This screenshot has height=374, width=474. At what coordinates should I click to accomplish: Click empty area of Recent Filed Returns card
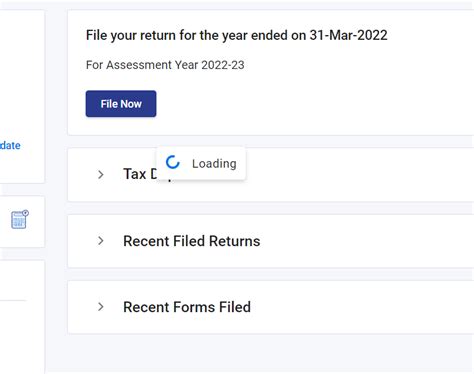pyautogui.click(x=367, y=241)
